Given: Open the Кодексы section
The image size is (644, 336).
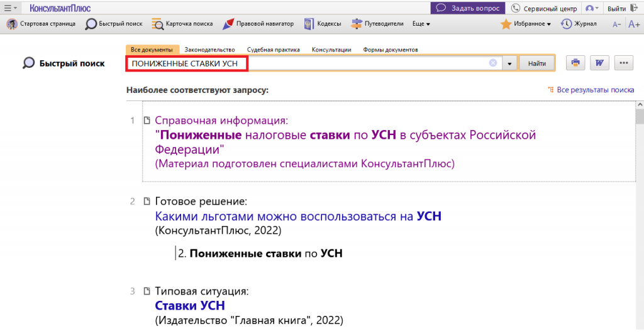Looking at the screenshot, I should coord(323,24).
